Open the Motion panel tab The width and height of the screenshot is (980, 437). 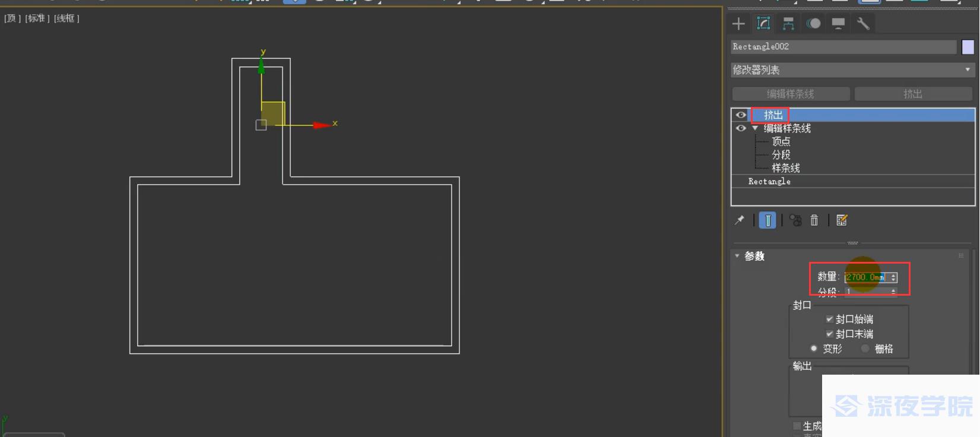[x=813, y=24]
